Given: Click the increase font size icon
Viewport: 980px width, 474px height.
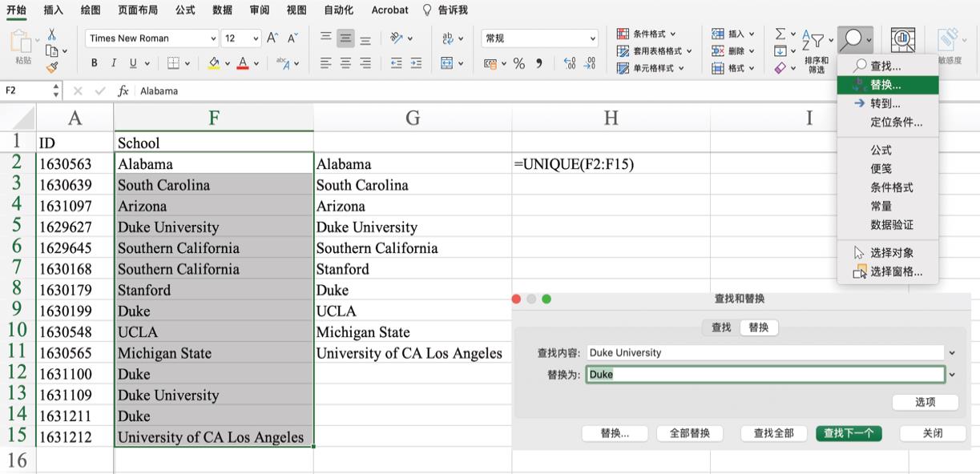Looking at the screenshot, I should (x=272, y=38).
